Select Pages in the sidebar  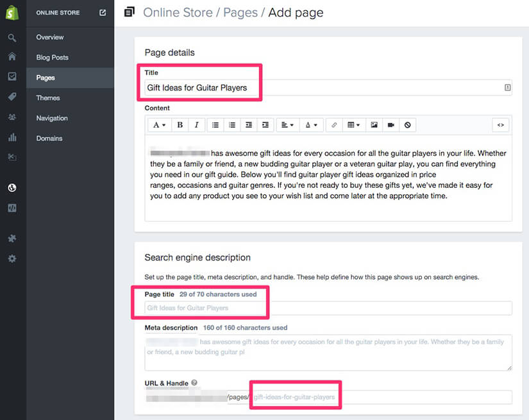(x=70, y=78)
